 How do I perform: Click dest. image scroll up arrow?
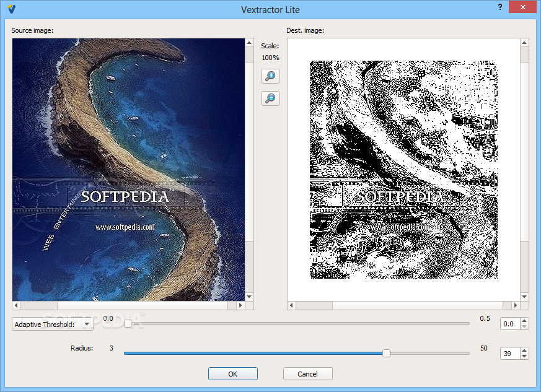(524, 43)
